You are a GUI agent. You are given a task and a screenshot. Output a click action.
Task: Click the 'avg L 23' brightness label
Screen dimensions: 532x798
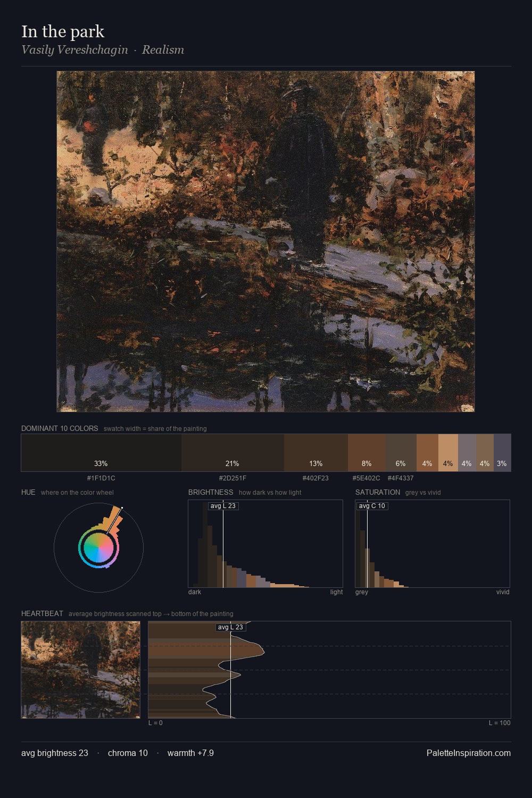[x=223, y=506]
